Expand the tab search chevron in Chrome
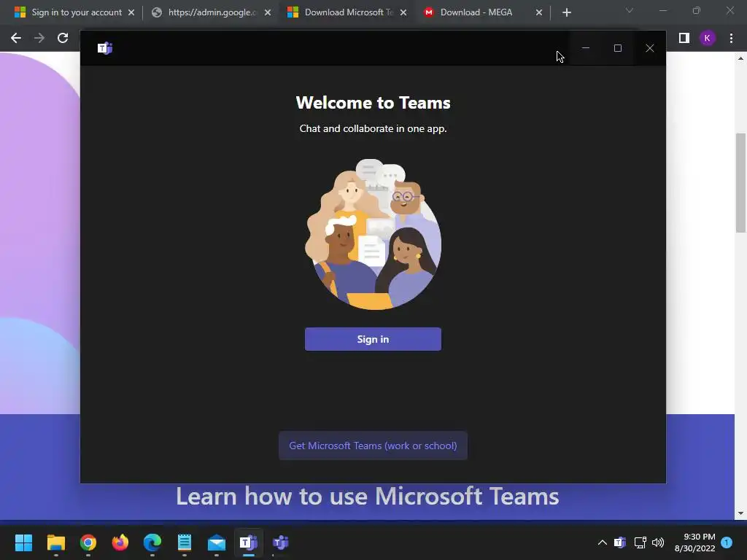This screenshot has height=560, width=747. pyautogui.click(x=630, y=10)
